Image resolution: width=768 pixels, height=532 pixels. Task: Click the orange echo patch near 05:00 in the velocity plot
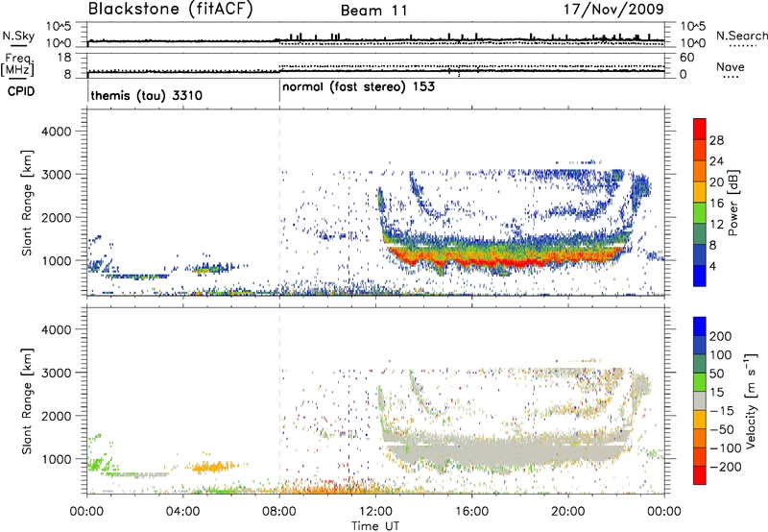[211, 467]
